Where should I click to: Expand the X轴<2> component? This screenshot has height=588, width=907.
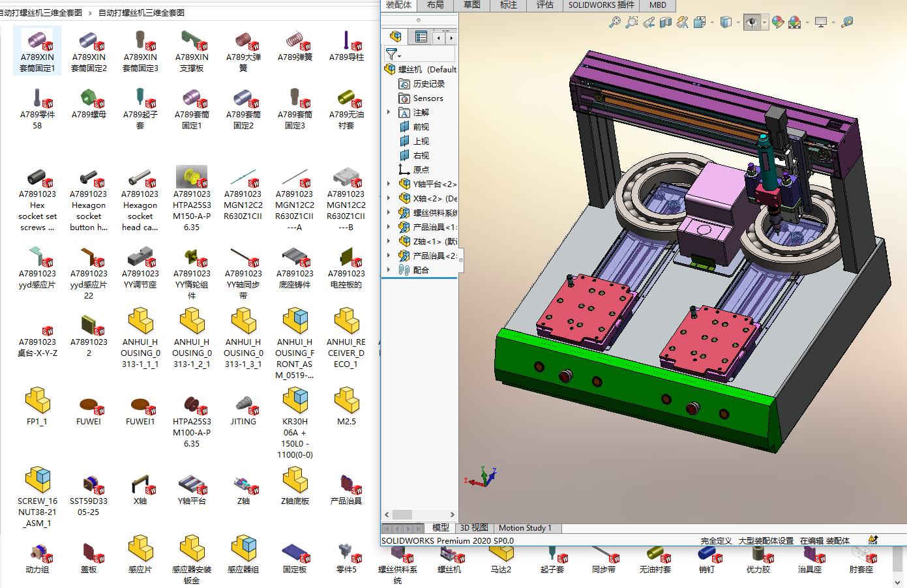389,198
